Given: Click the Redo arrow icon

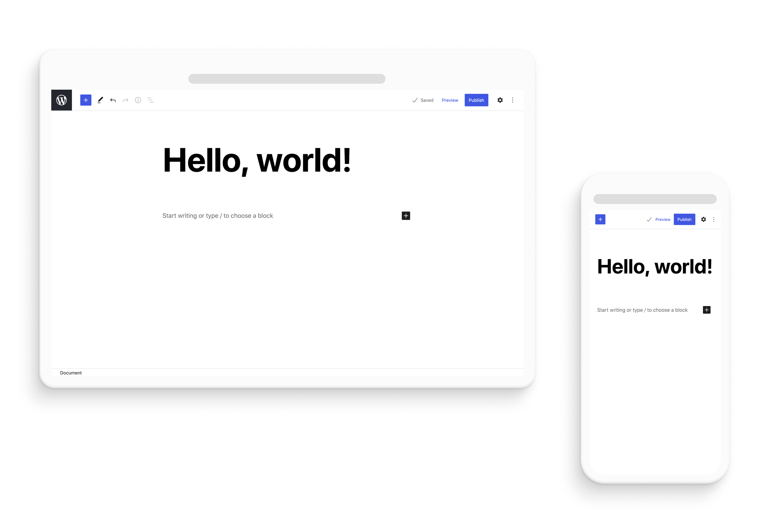Looking at the screenshot, I should [x=126, y=100].
